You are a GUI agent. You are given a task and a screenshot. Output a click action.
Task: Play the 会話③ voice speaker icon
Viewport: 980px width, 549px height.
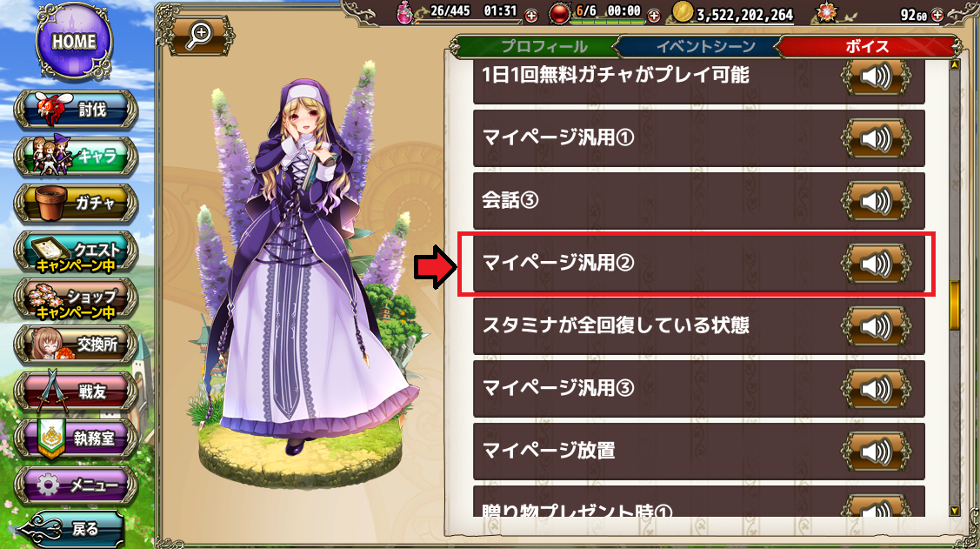coord(875,201)
